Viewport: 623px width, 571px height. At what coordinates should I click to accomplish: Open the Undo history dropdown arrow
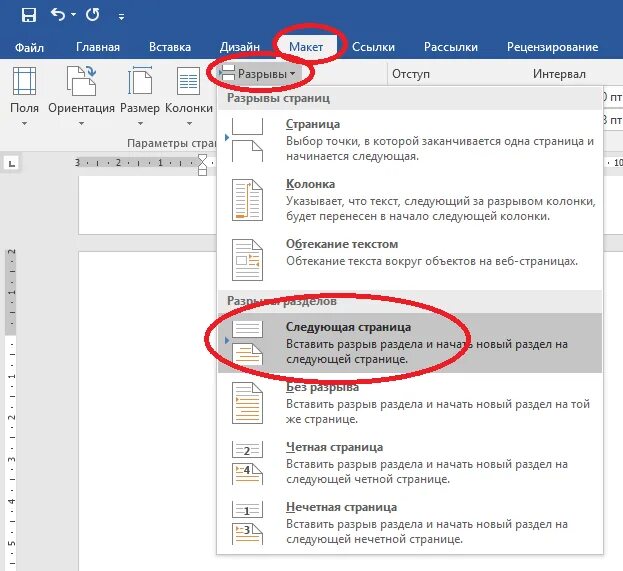point(74,15)
